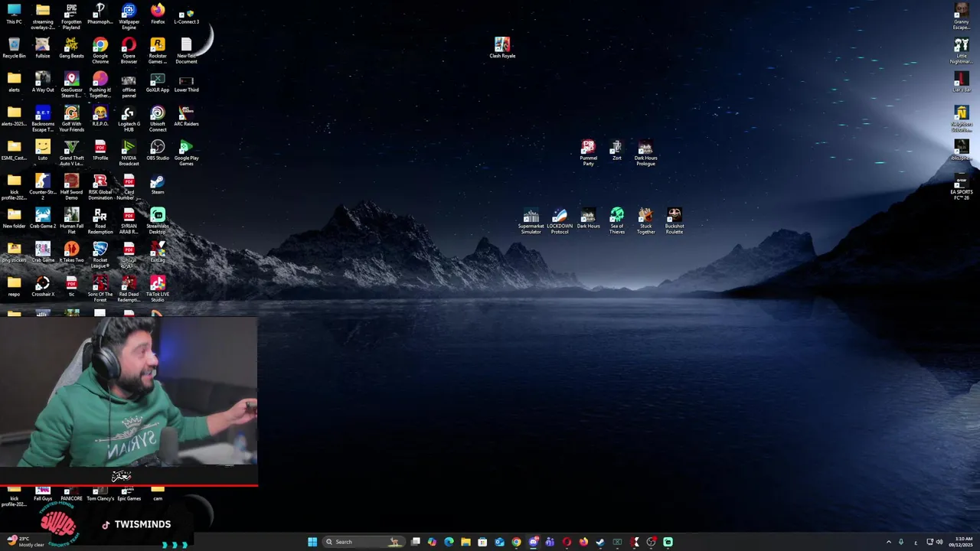
Task: Open the GoXLR App icon
Action: 158,83
